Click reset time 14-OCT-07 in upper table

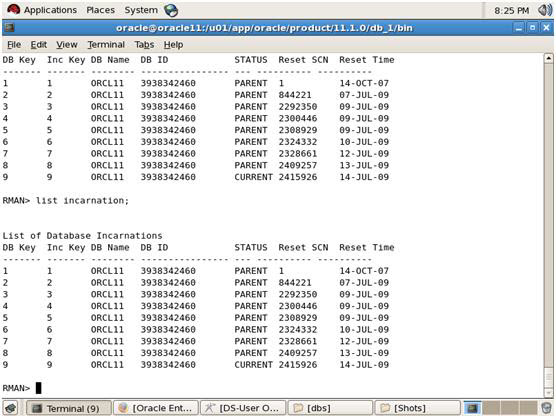364,83
